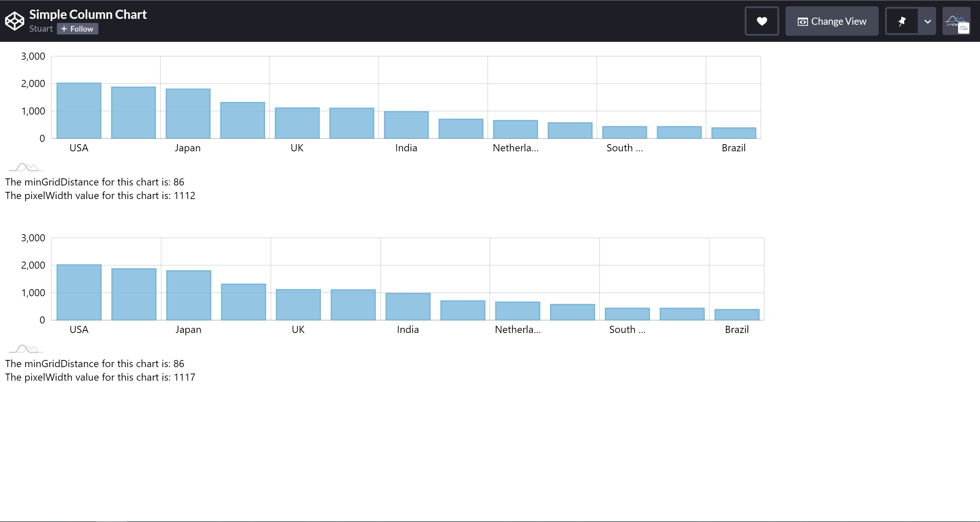The image size is (980, 522).
Task: Click the Follow button next to Stuart
Action: pos(77,29)
